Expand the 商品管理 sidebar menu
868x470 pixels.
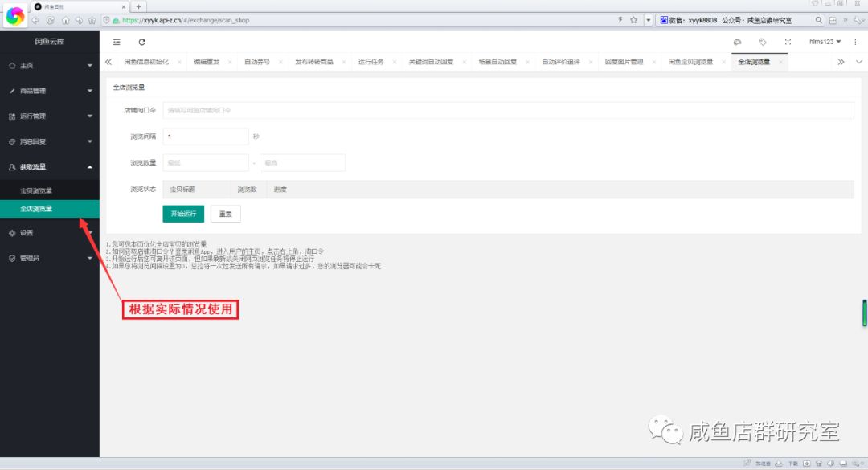pyautogui.click(x=49, y=91)
